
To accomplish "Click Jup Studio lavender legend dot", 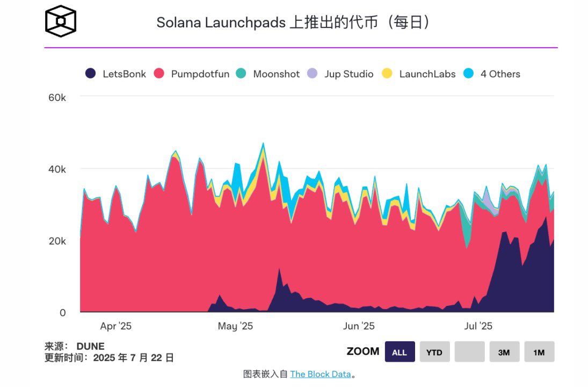I will 313,73.
